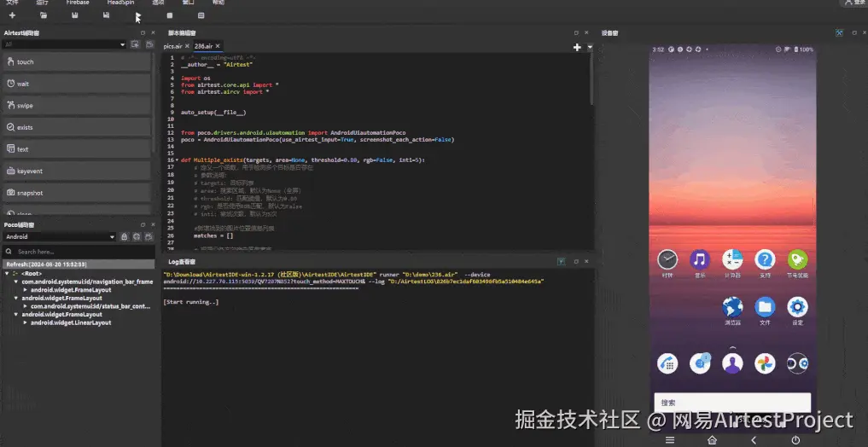This screenshot has height=447, width=868.
Task: Open the Clock app on the phone screen
Action: [x=667, y=259]
